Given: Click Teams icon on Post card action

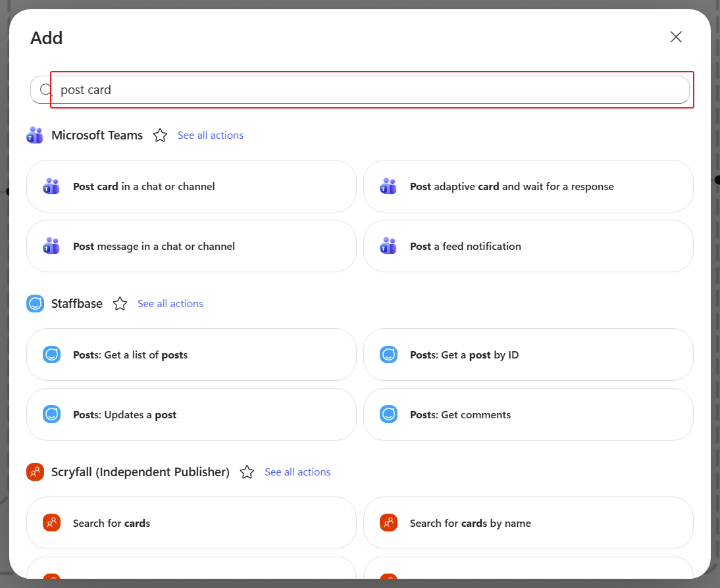Looking at the screenshot, I should click(51, 186).
